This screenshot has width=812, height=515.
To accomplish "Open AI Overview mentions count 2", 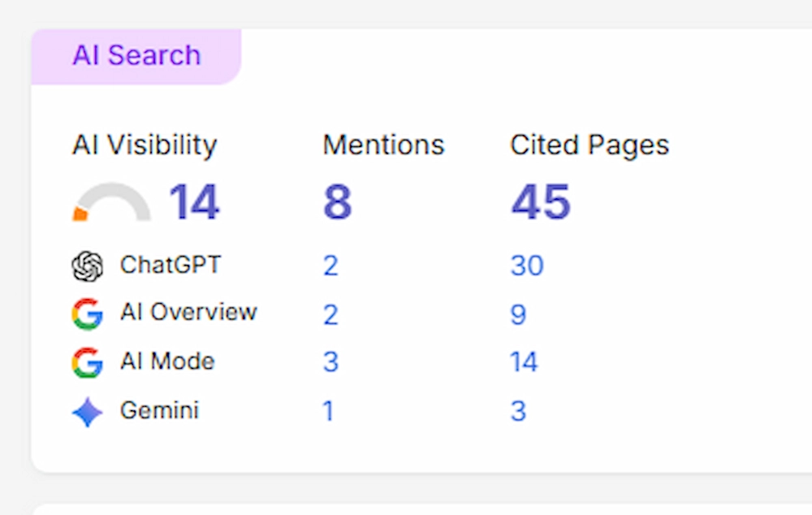I will (331, 314).
